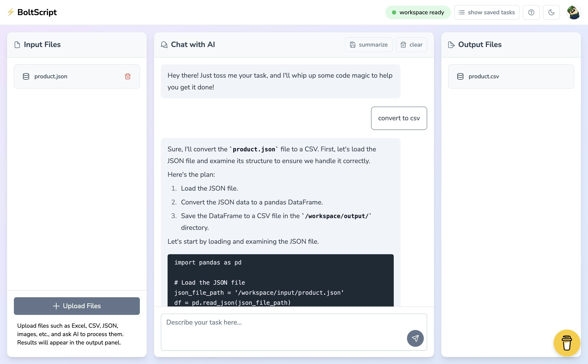Show saved tasks list
This screenshot has height=364, width=588.
click(x=487, y=12)
